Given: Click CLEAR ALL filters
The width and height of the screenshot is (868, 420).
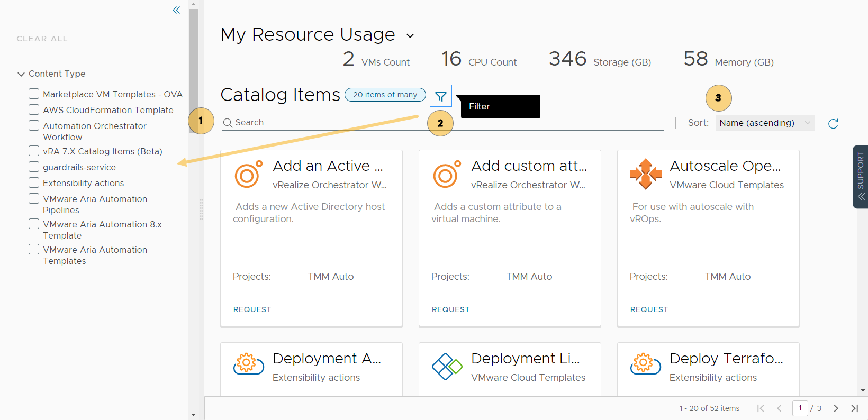Looking at the screenshot, I should tap(42, 39).
